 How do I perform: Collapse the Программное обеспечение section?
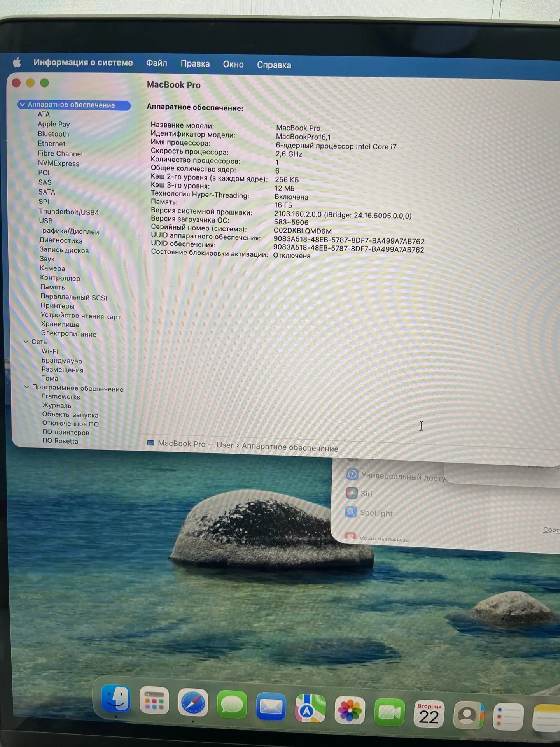(27, 387)
